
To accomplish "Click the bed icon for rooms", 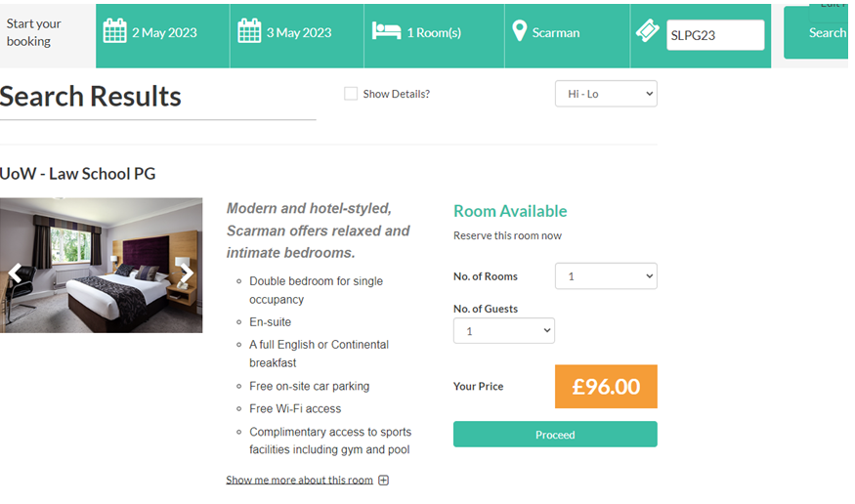I will 386,31.
